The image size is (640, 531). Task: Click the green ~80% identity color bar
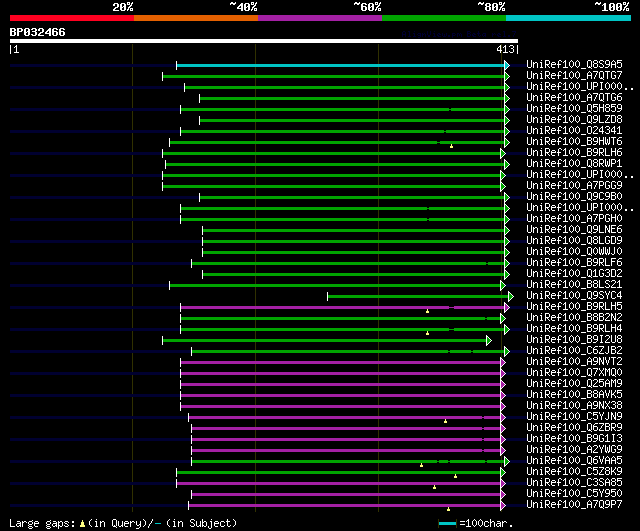pyautogui.click(x=444, y=18)
